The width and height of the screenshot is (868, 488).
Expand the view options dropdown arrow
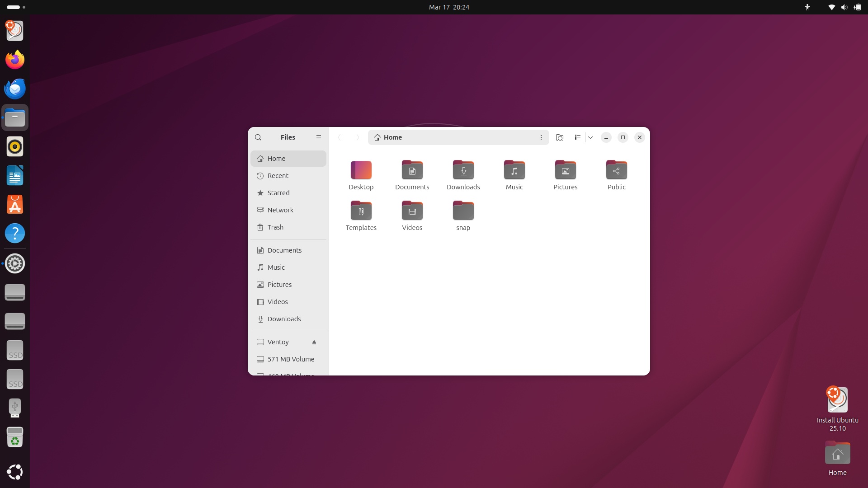click(590, 137)
